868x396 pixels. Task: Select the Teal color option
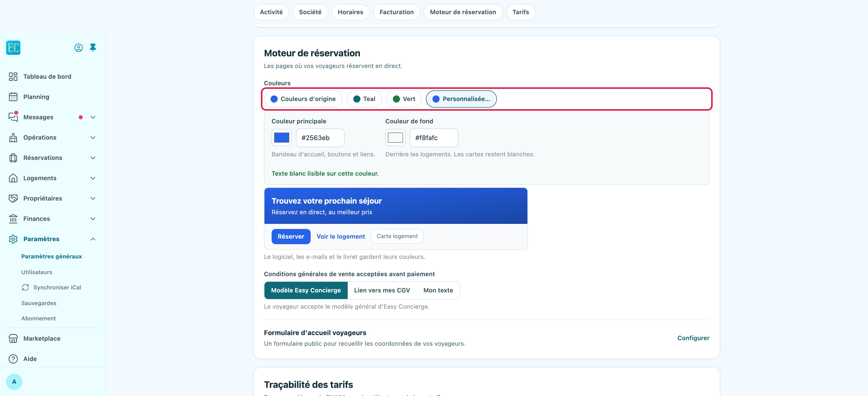[x=364, y=99]
